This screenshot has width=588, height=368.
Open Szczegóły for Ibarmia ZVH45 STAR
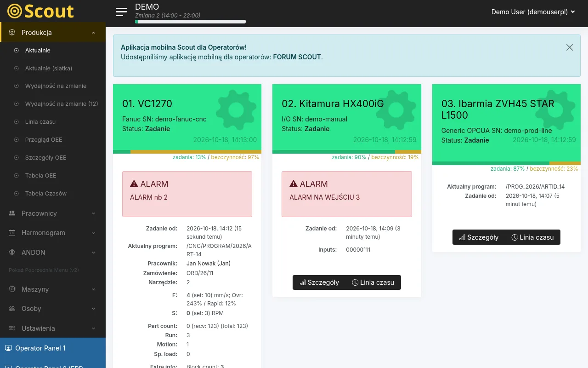(x=479, y=237)
